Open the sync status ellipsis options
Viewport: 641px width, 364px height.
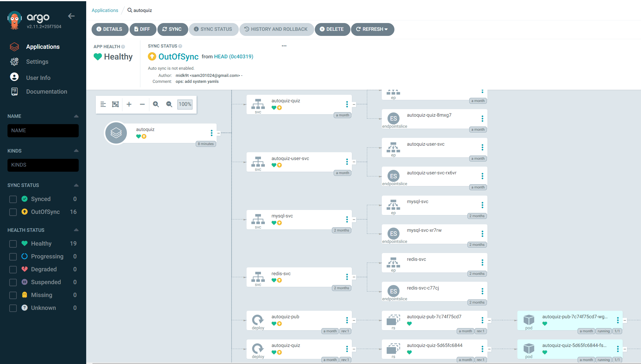tap(284, 46)
